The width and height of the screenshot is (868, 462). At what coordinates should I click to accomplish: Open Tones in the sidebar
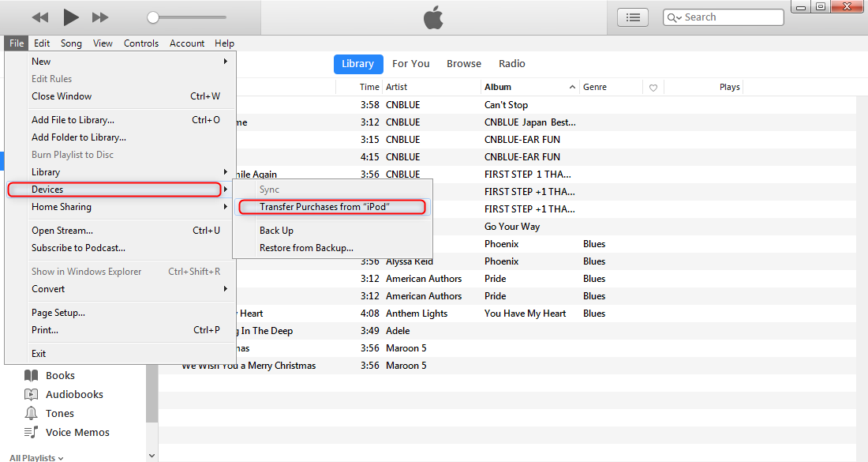49,413
